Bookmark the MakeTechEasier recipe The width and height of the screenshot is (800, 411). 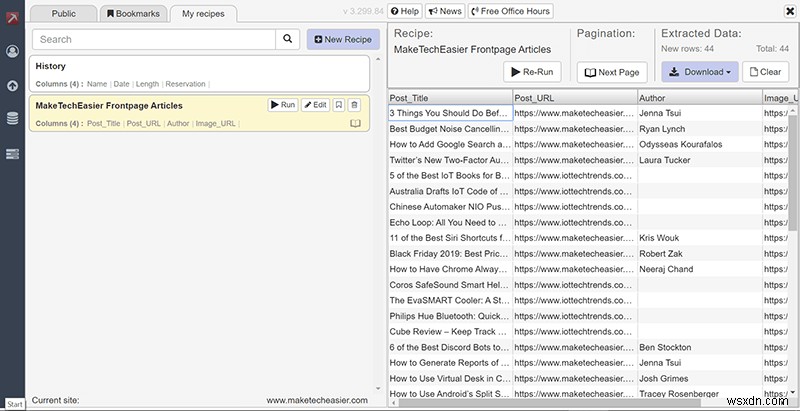click(x=338, y=105)
